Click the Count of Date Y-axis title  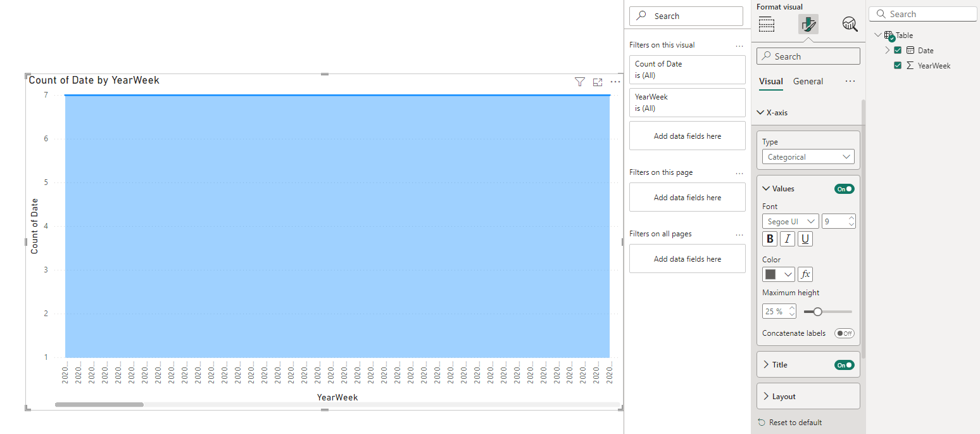click(35, 226)
